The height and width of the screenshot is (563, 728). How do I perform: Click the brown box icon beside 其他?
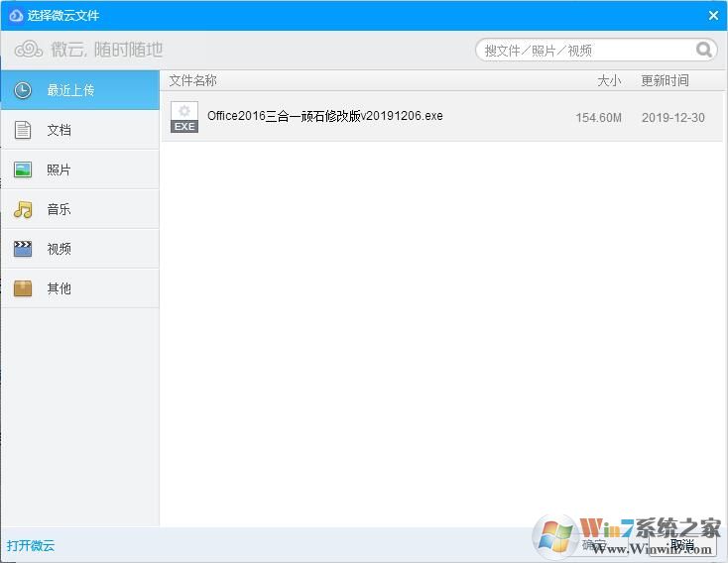coord(22,288)
